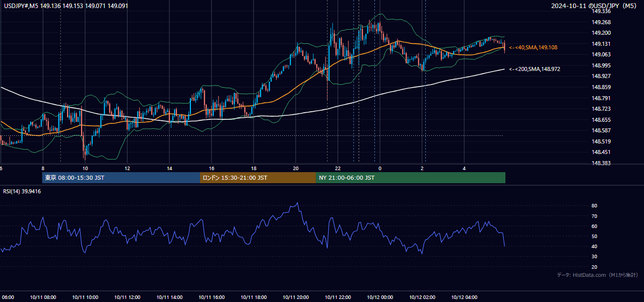Select the 東京 08:00-15:30 JST session bar

[121, 178]
